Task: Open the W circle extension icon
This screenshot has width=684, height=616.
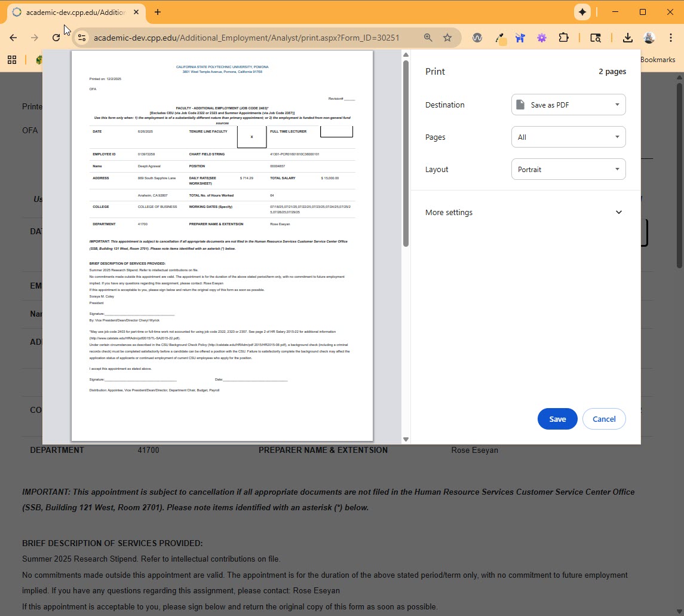Action: tap(477, 37)
